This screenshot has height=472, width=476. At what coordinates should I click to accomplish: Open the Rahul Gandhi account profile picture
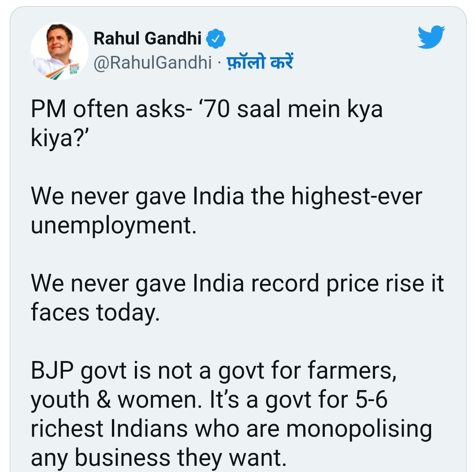click(59, 51)
